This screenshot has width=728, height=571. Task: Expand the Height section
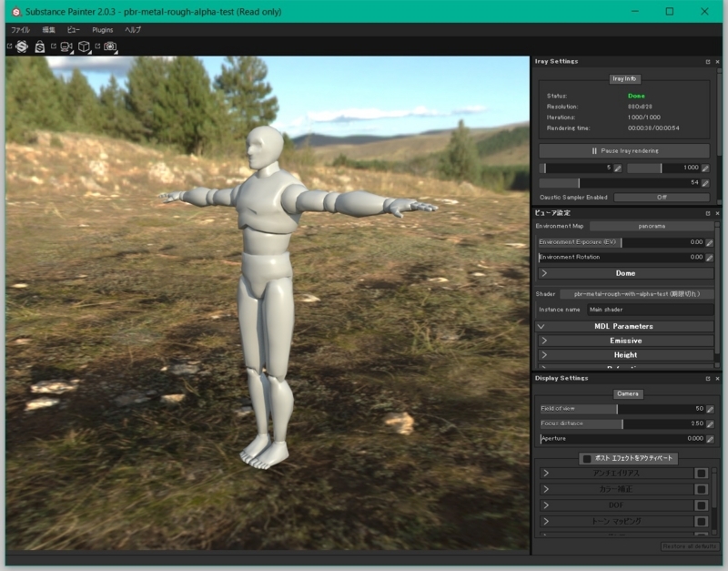625,355
